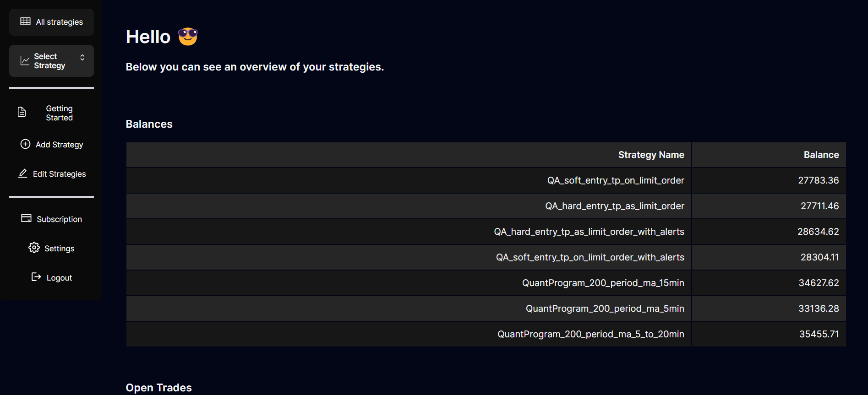
Task: Click the Subscription card icon
Action: pos(27,218)
